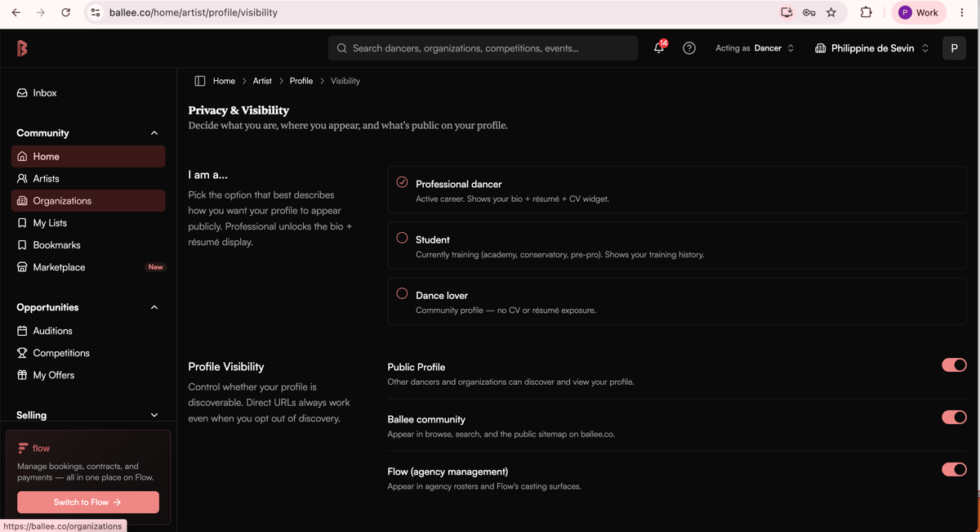Bookmark this page with the star icon
Image resolution: width=980 pixels, height=532 pixels.
pos(831,12)
